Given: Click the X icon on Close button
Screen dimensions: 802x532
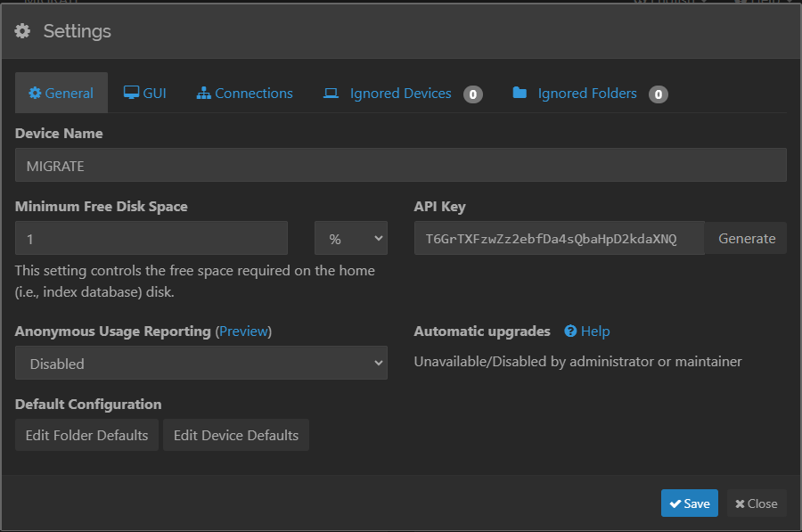Looking at the screenshot, I should (740, 503).
